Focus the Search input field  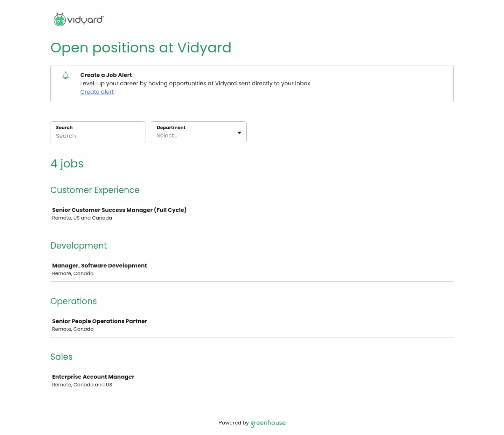pos(98,136)
